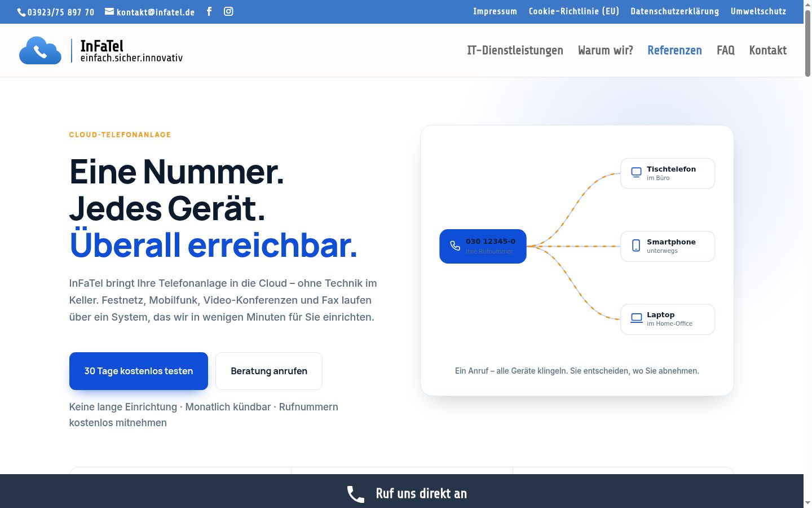
Task: Click CLOUD-TELEFONANLAGE label
Action: 120,135
